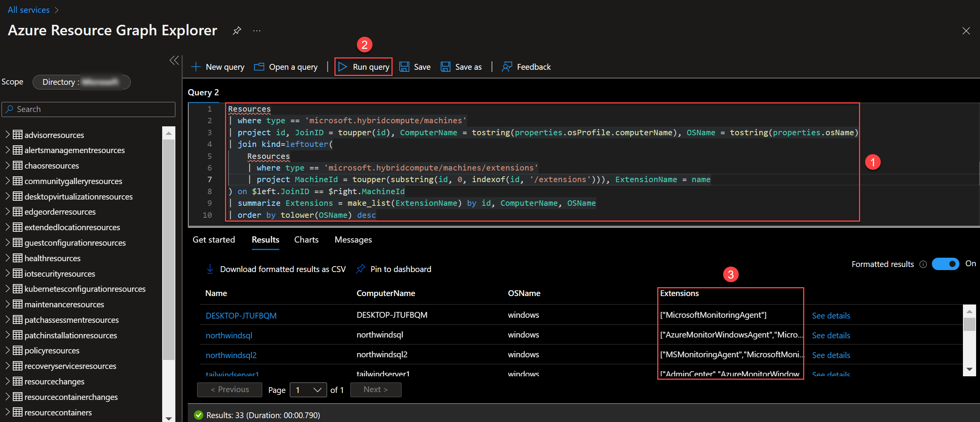
Task: Collapse the left resource tables pane
Action: pos(174,60)
